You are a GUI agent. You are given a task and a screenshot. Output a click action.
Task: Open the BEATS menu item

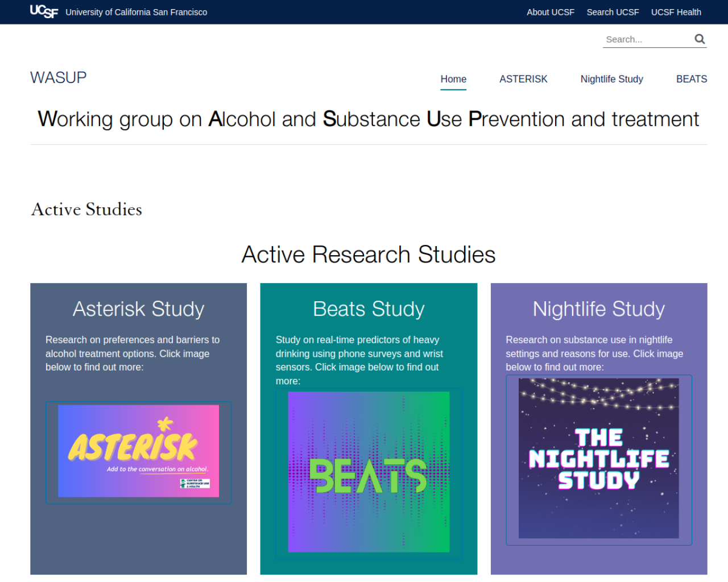692,79
